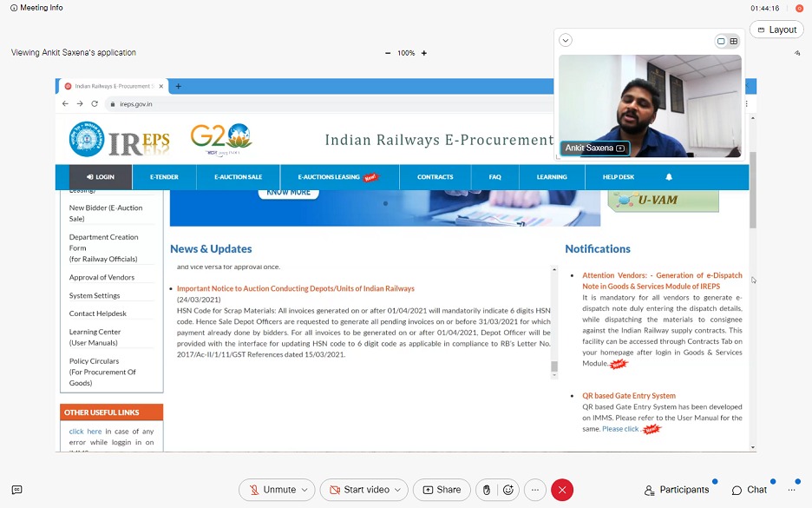Expand video options arrow next to Start video
The width and height of the screenshot is (812, 508).
397,490
